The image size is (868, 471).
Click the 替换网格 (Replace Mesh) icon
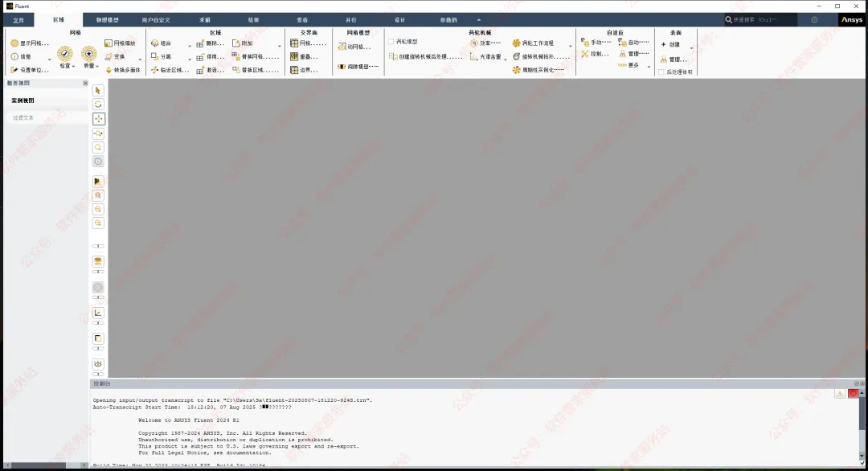(235, 56)
